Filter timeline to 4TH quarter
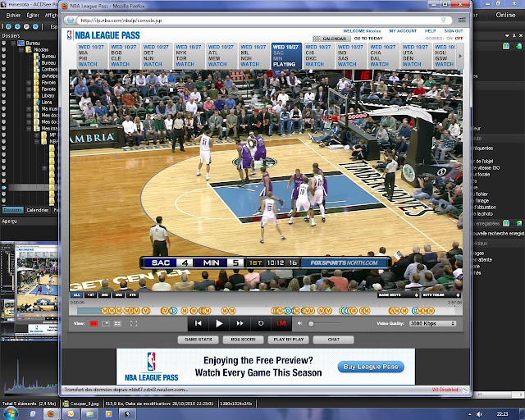The height and width of the screenshot is (420, 525). [133, 295]
